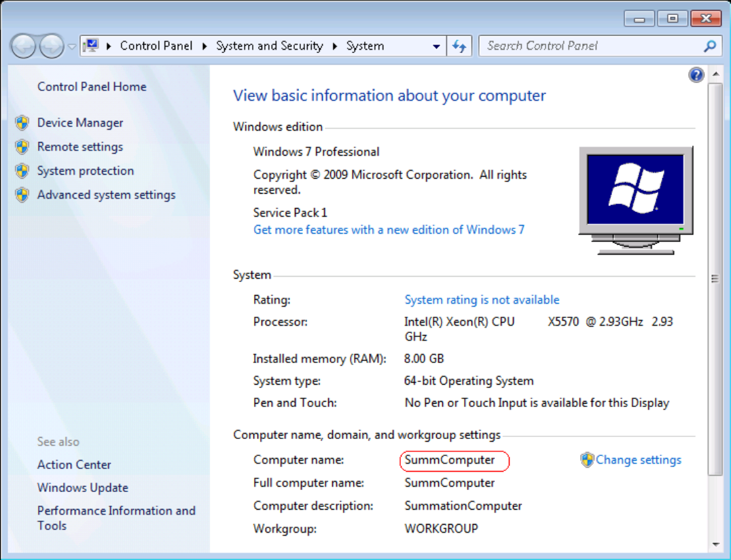Viewport: 731px width, 560px height.
Task: Click Change settings link
Action: (638, 459)
